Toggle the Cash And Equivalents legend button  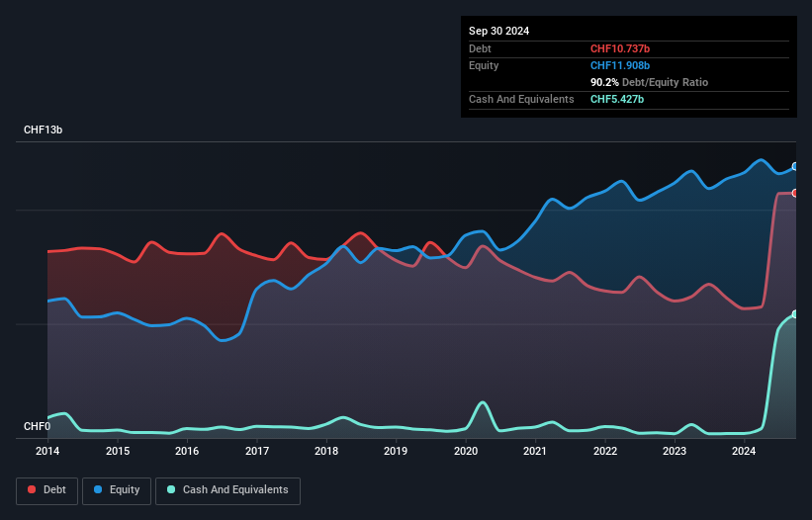pyautogui.click(x=227, y=490)
